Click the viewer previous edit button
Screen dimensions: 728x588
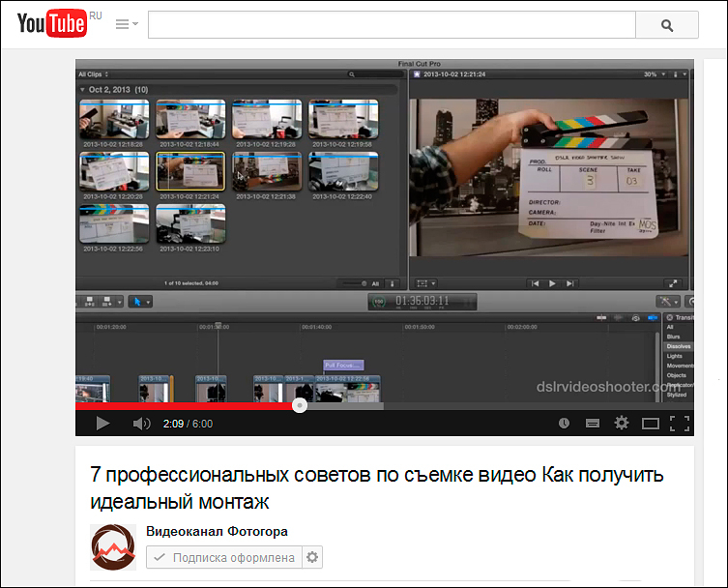[535, 283]
